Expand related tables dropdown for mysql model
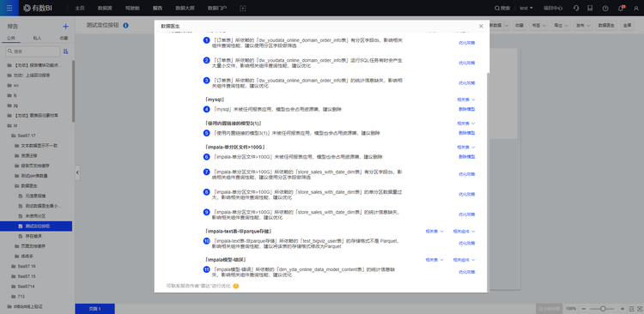The image size is (644, 314). 466,100
